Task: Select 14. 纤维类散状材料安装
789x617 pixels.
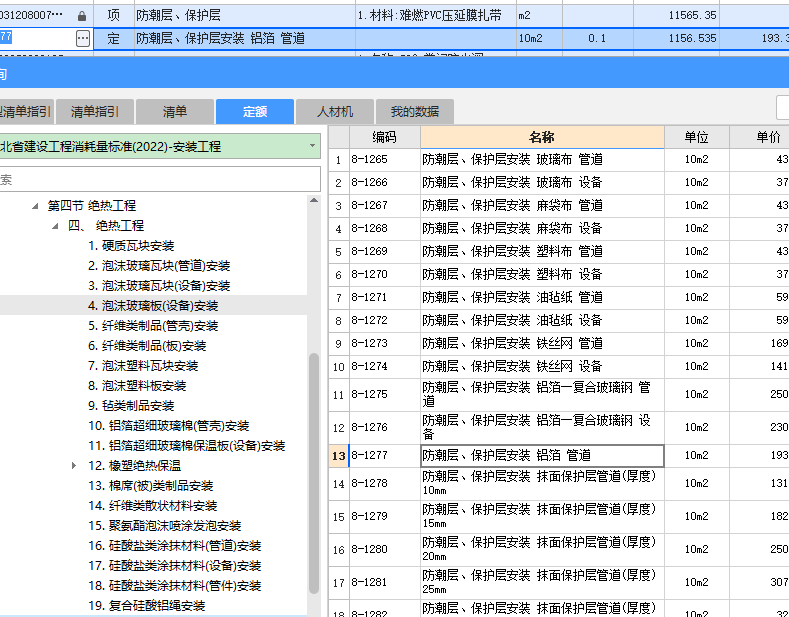Action: (152, 506)
